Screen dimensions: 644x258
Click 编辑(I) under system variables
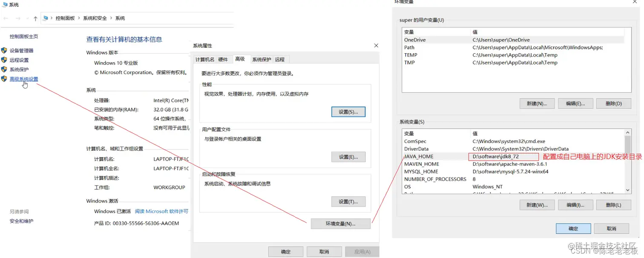(575, 204)
